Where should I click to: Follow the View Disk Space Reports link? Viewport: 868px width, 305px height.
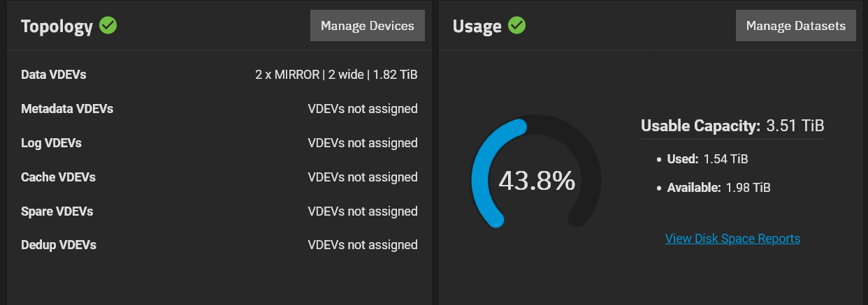(732, 239)
